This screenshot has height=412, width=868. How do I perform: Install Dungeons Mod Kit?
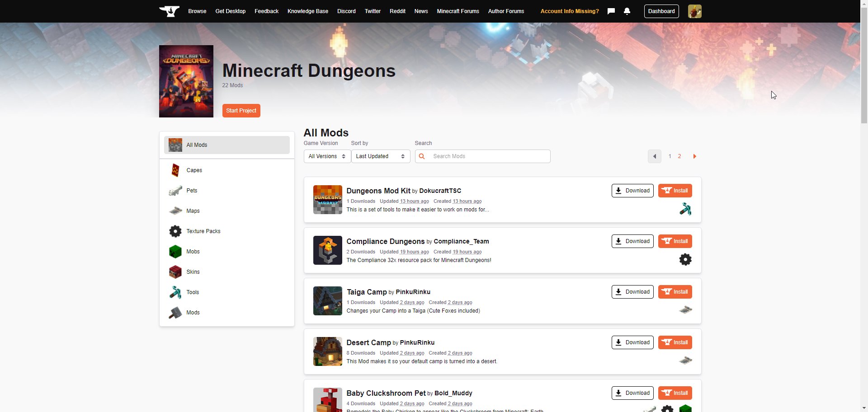pos(675,191)
